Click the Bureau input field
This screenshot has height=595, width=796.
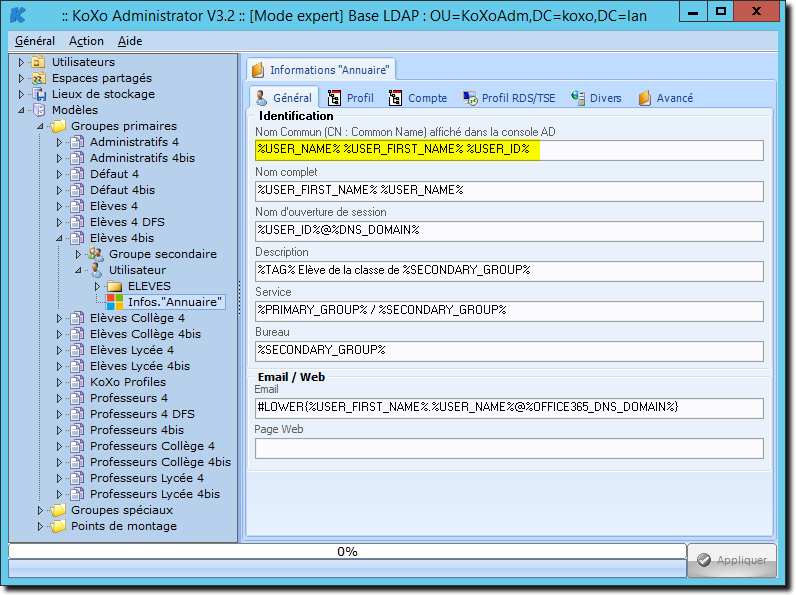pos(509,351)
